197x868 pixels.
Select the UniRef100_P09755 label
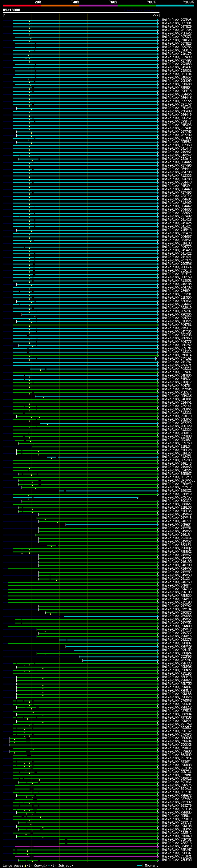point(177,497)
